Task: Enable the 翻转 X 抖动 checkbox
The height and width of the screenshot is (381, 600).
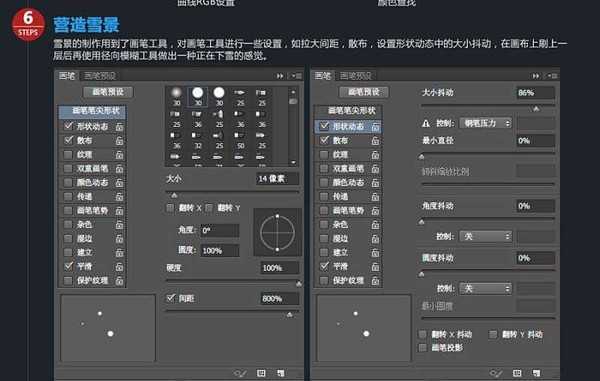Action: [x=422, y=334]
